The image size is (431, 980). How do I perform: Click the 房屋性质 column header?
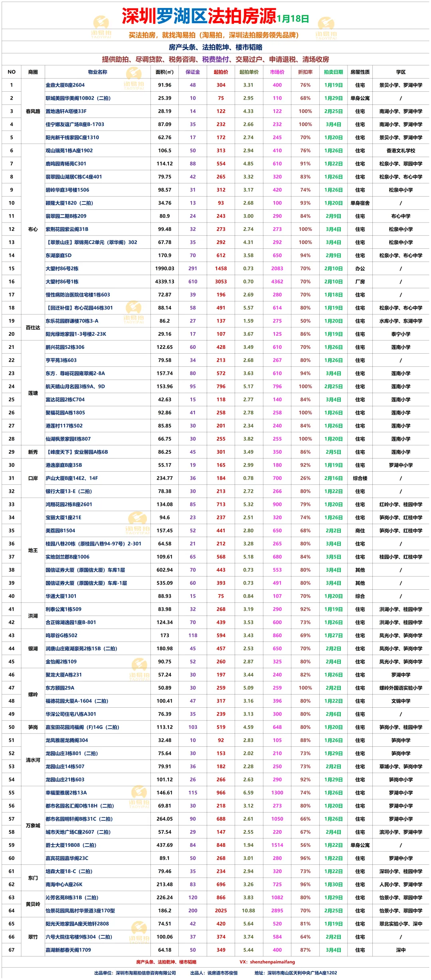pos(360,72)
